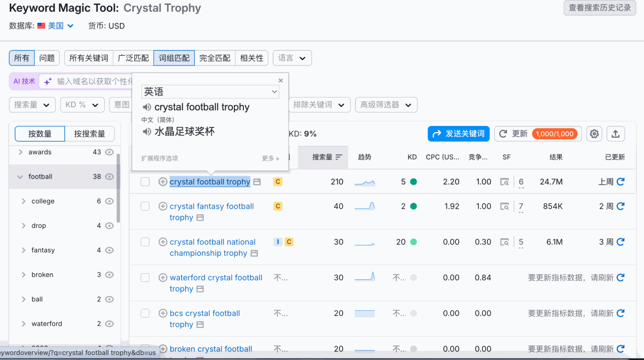Add bcs crystal football trophy plus icon
The width and height of the screenshot is (644, 360).
pos(163,313)
